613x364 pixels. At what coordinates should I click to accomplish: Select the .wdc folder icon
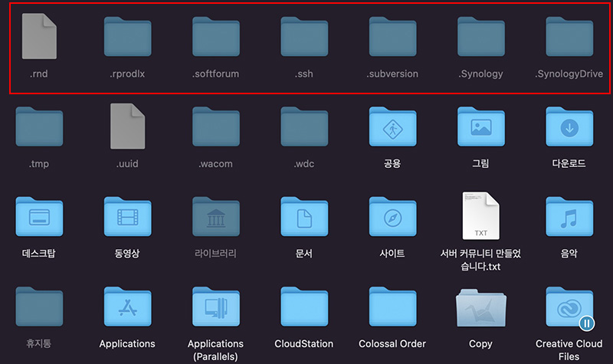click(x=304, y=126)
